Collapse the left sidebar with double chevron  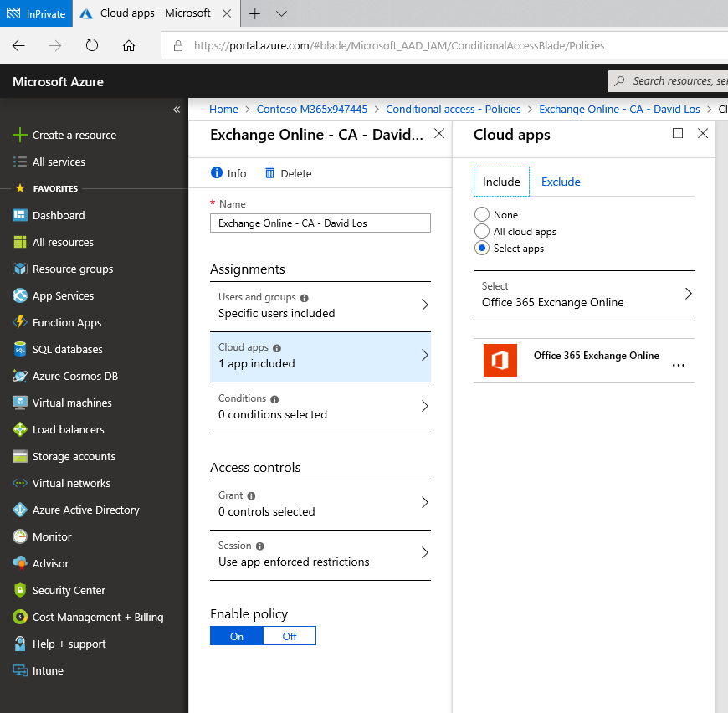pyautogui.click(x=177, y=110)
